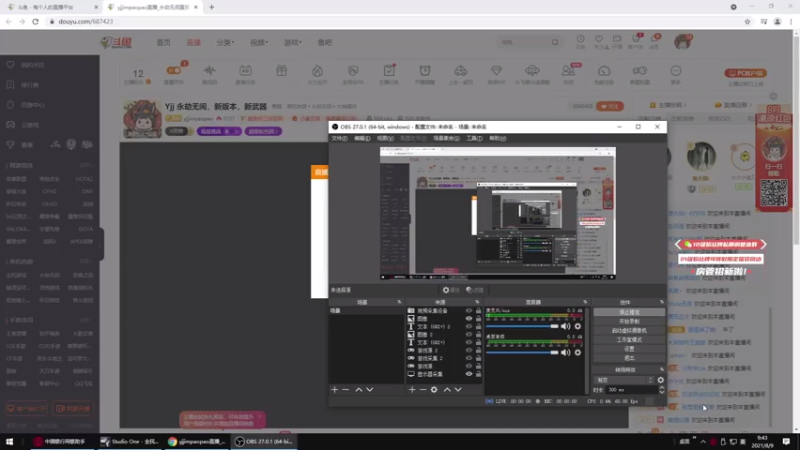Viewport: 800px width, 450px height.
Task: Click the 启动虚拟摄像机 button
Action: (629, 330)
